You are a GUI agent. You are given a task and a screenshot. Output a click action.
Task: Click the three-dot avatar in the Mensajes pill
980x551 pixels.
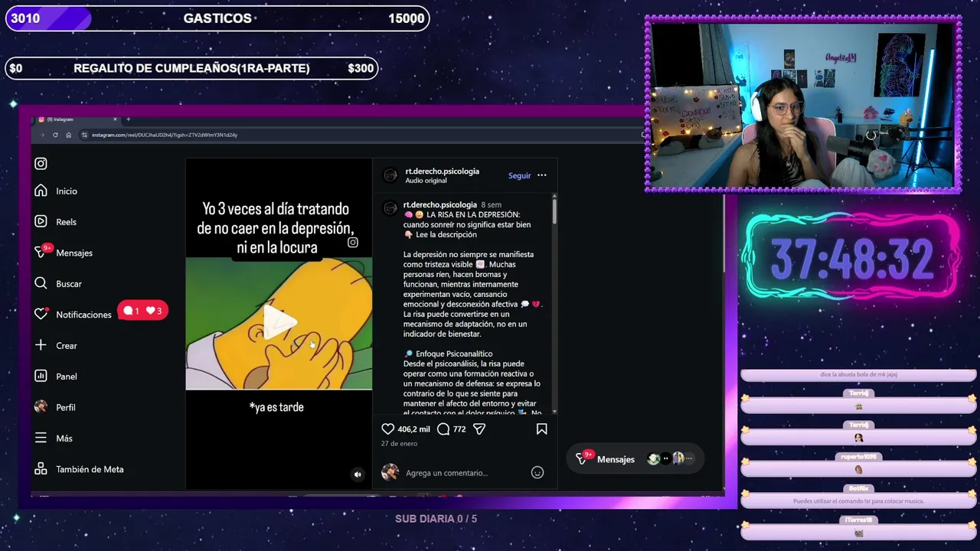click(x=689, y=459)
